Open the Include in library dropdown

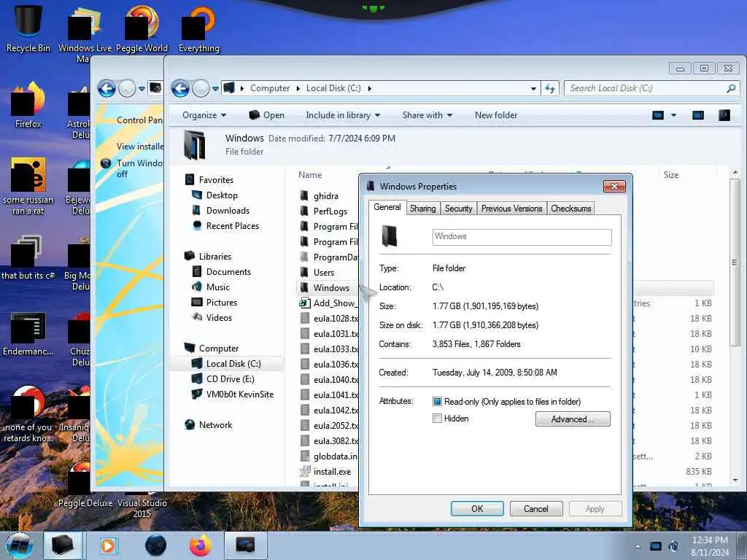coord(343,115)
